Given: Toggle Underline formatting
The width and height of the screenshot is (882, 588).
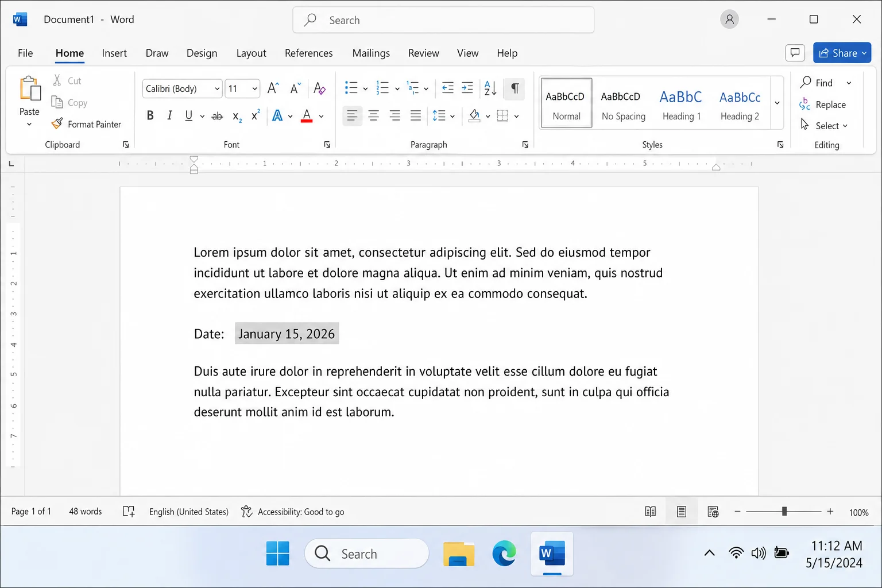Looking at the screenshot, I should (x=188, y=116).
